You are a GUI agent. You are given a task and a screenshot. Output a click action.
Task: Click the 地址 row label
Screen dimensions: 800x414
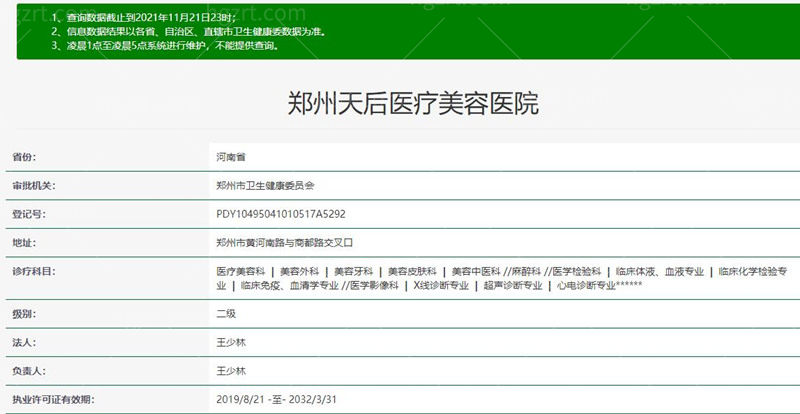click(x=24, y=243)
